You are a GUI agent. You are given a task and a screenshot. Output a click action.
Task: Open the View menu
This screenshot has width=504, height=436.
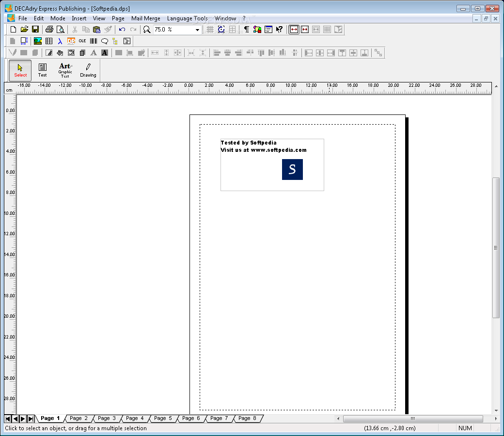tap(99, 18)
